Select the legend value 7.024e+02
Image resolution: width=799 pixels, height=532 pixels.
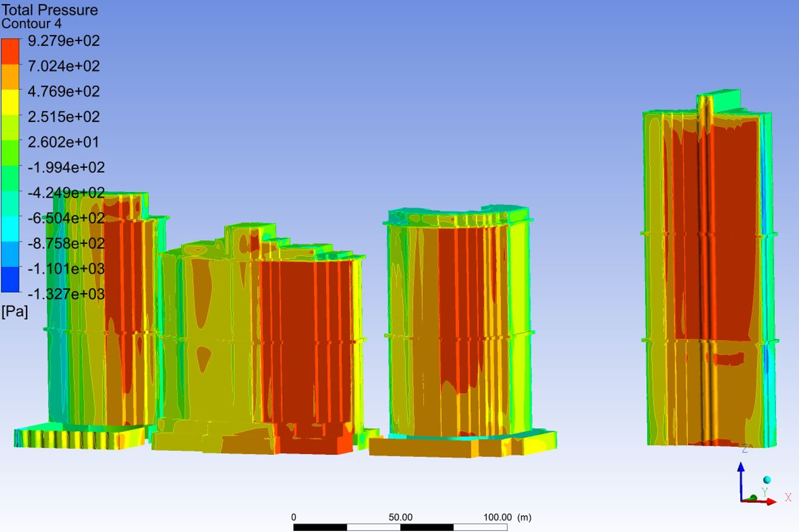point(64,66)
